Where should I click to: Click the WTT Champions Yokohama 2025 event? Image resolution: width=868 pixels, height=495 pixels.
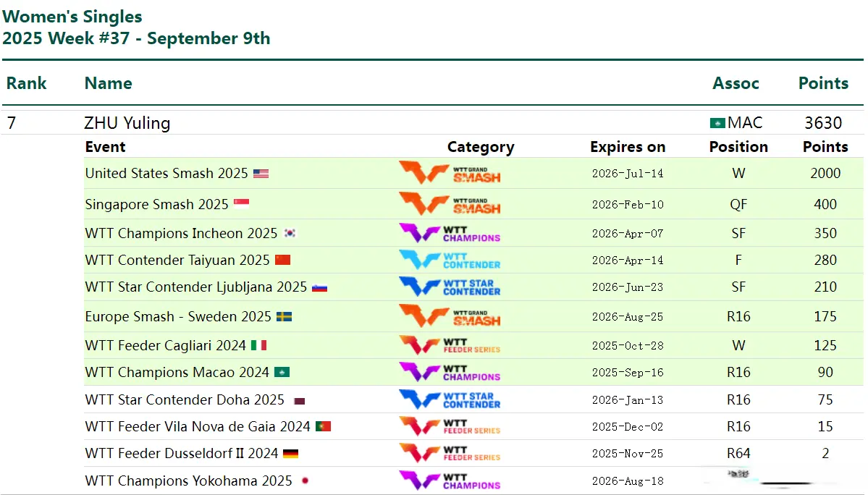tap(188, 481)
